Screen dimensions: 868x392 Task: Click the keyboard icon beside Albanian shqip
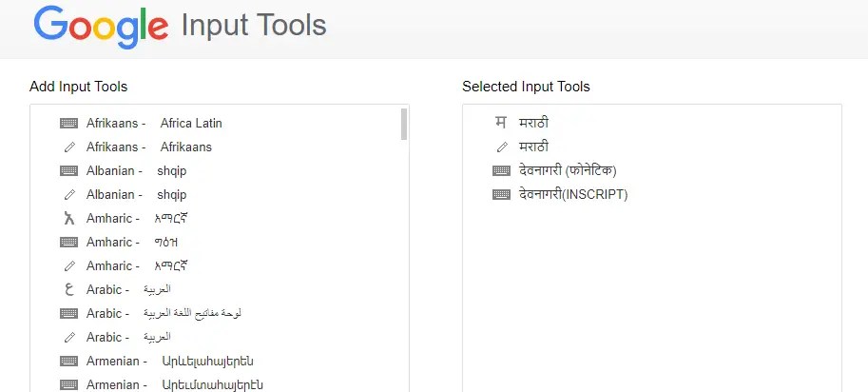pyautogui.click(x=68, y=171)
